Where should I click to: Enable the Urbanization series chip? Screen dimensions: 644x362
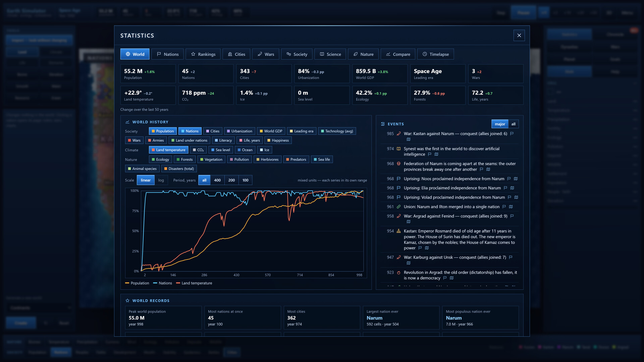coord(239,131)
